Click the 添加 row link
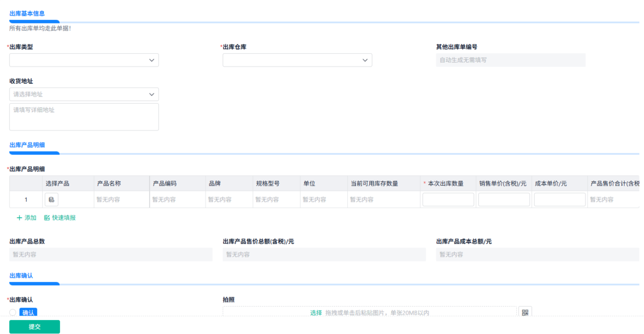This screenshot has width=644, height=334. [31, 218]
